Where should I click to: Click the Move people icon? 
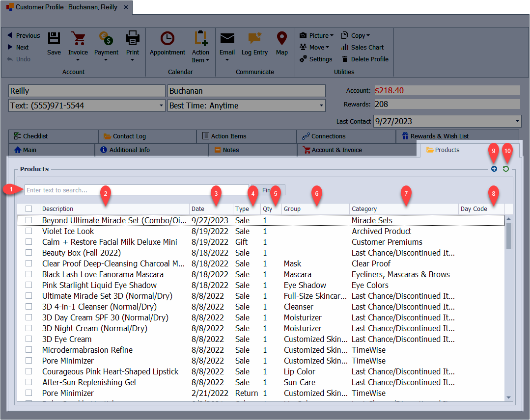303,47
